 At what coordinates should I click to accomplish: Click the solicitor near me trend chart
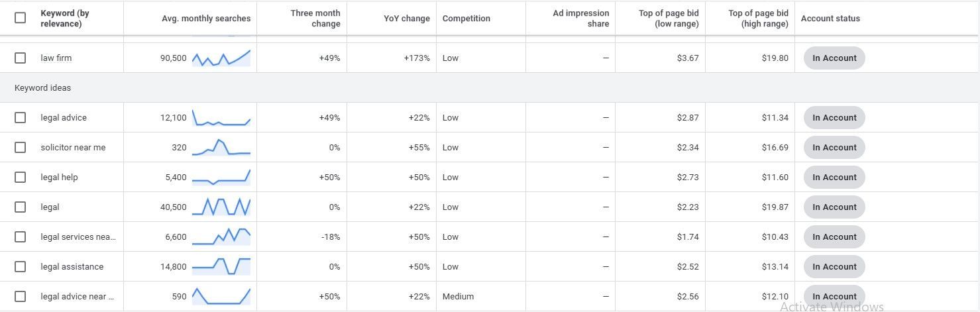[221, 147]
